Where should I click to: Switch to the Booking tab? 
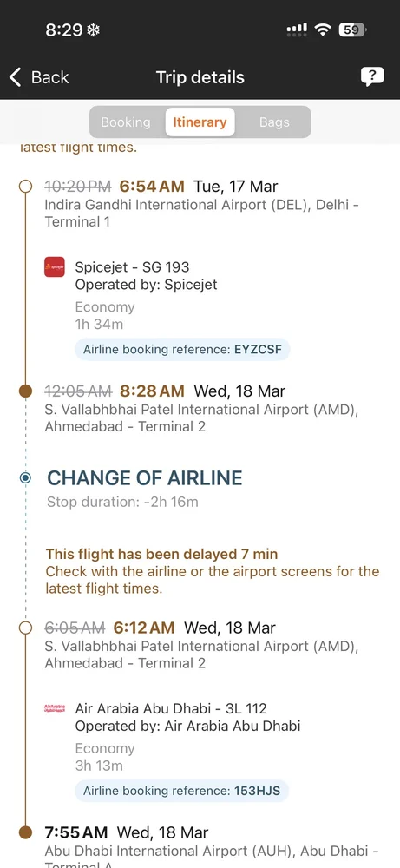[x=126, y=122]
